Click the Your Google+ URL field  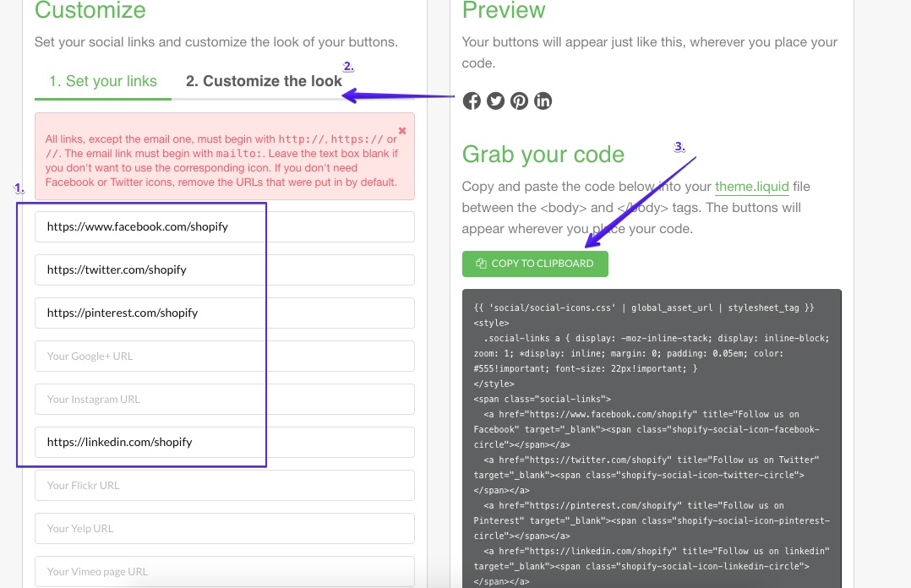pyautogui.click(x=224, y=357)
